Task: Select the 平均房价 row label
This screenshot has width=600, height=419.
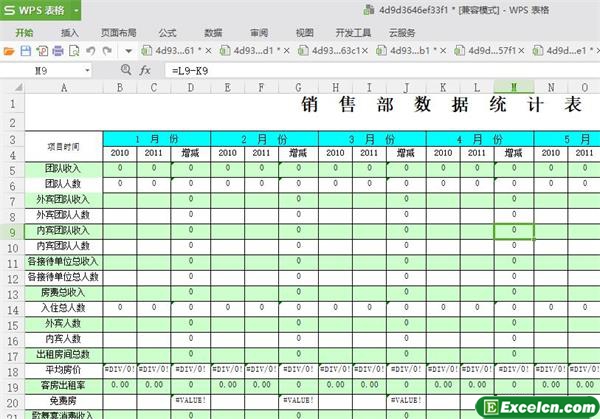Action: 63,370
